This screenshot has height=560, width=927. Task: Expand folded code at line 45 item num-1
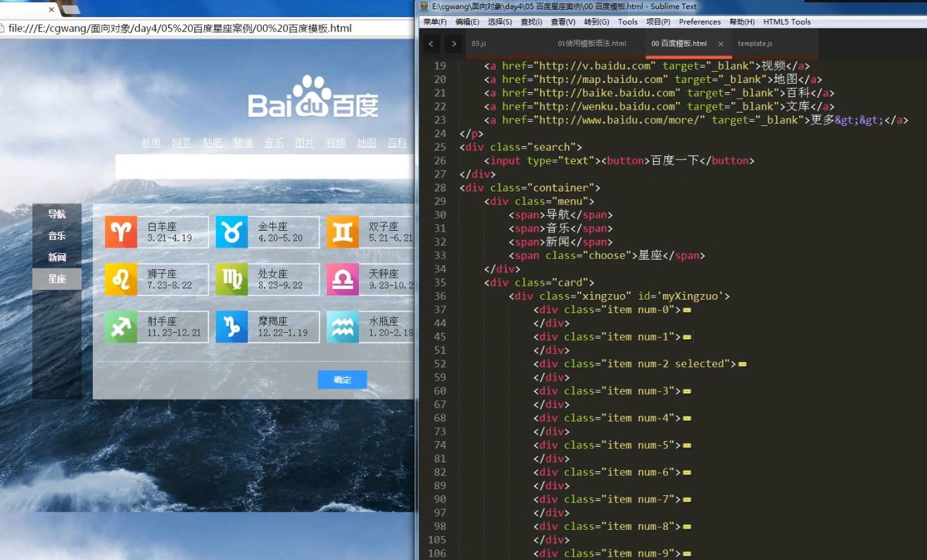[686, 337]
